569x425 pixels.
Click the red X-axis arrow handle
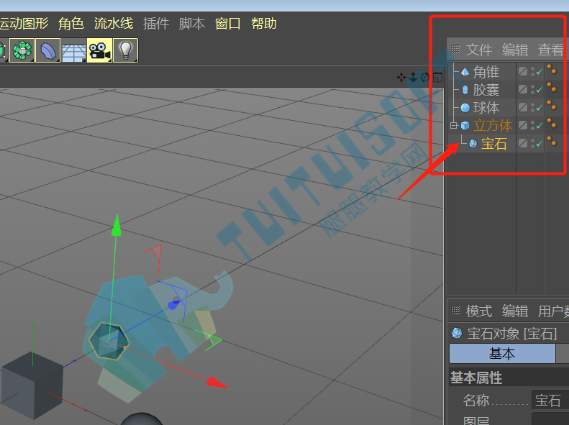click(217, 383)
